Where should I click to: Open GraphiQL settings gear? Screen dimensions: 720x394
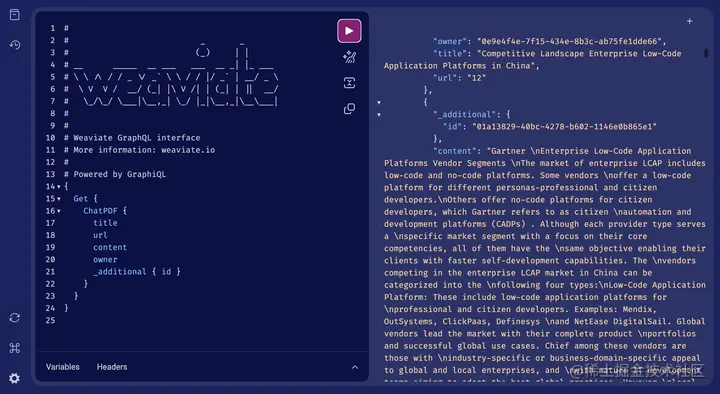click(15, 378)
